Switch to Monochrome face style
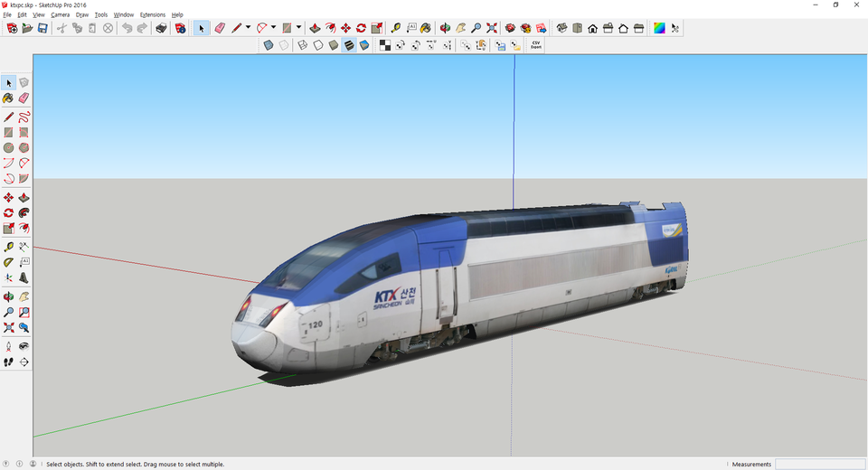868x470 pixels. [x=364, y=44]
